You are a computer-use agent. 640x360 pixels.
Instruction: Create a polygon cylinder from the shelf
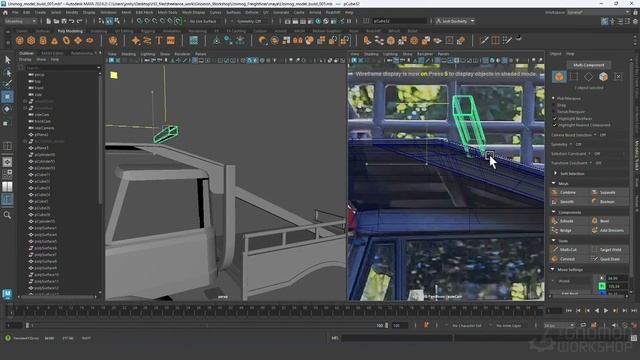coord(43,40)
